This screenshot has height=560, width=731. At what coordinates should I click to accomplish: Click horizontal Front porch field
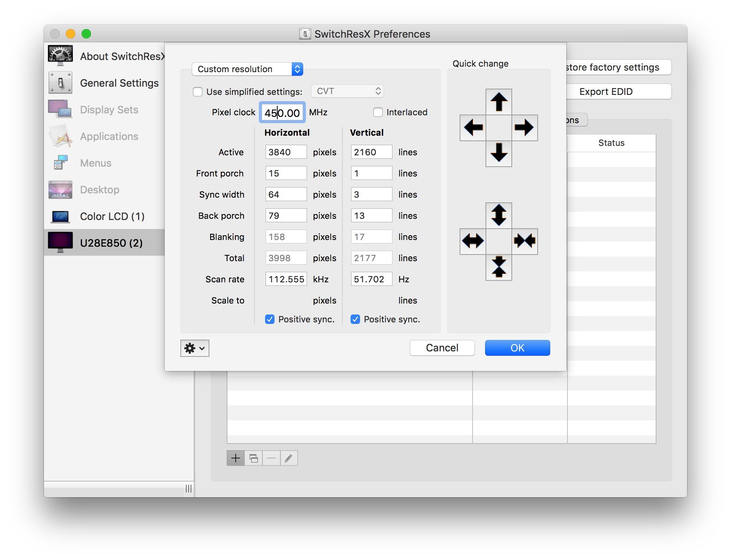[286, 173]
